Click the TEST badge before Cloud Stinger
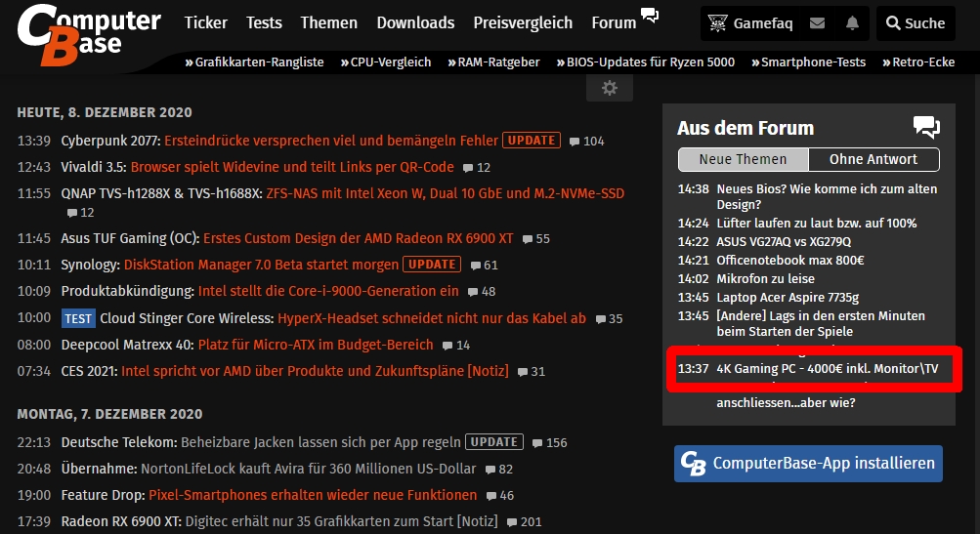The width and height of the screenshot is (980, 534). [x=78, y=318]
